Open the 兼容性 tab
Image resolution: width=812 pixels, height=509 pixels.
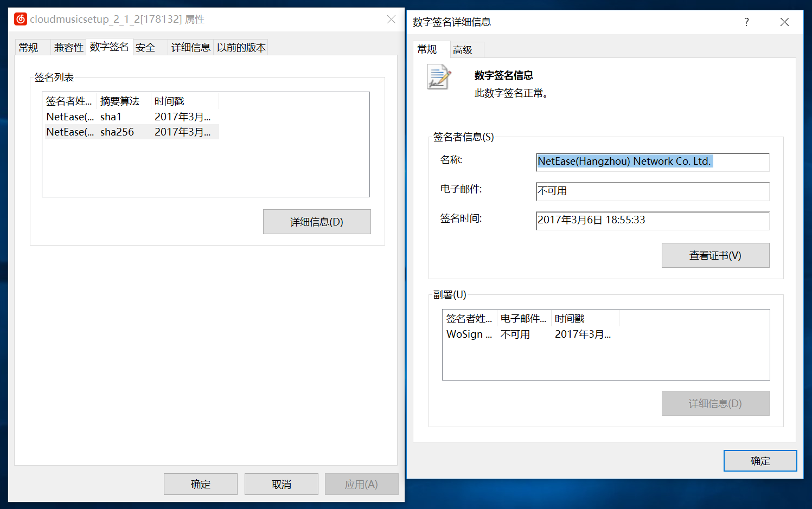tap(69, 48)
